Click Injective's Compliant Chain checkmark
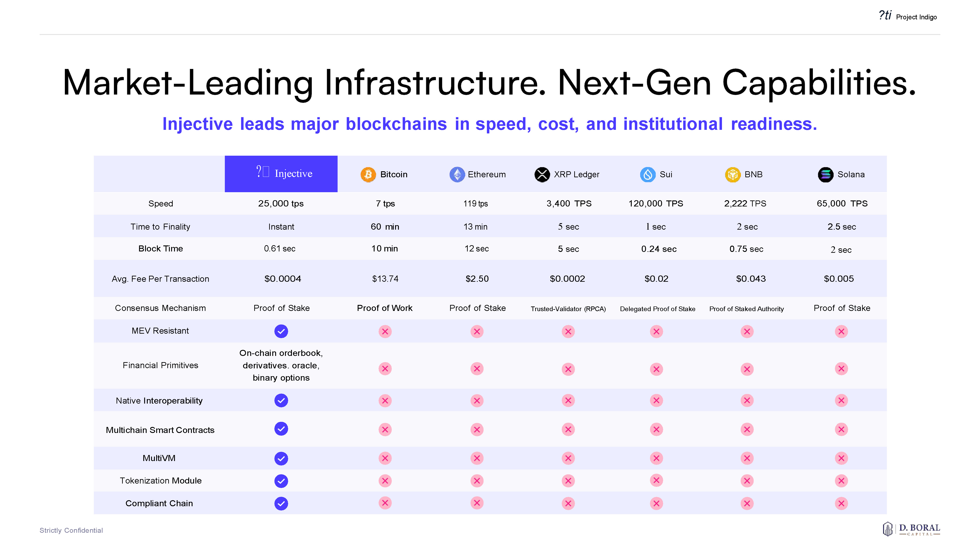Screen dimensions: 980x551 [x=281, y=504]
